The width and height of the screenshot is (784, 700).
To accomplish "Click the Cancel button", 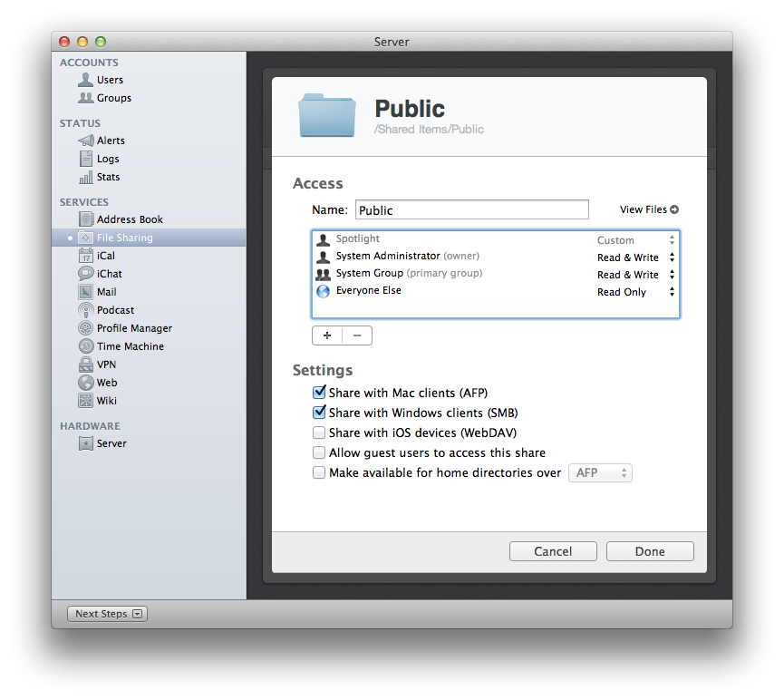I will click(x=553, y=551).
